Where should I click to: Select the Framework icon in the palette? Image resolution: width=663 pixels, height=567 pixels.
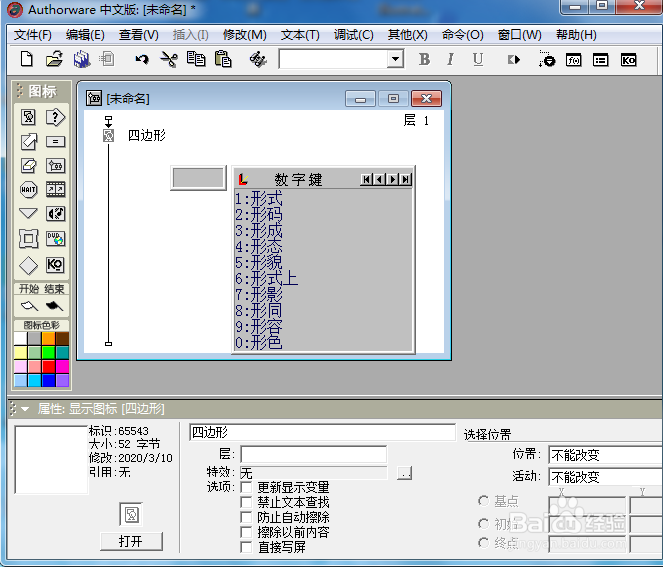(28, 239)
